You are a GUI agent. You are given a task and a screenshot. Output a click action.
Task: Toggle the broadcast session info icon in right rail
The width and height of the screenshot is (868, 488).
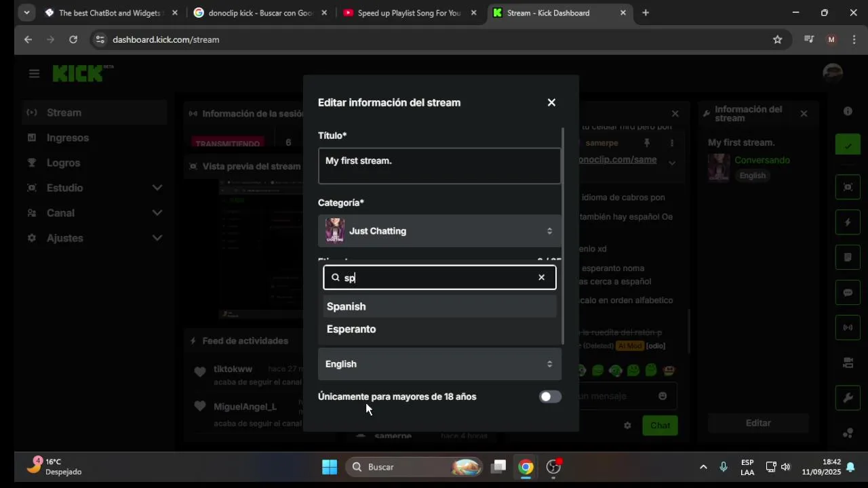(x=848, y=328)
